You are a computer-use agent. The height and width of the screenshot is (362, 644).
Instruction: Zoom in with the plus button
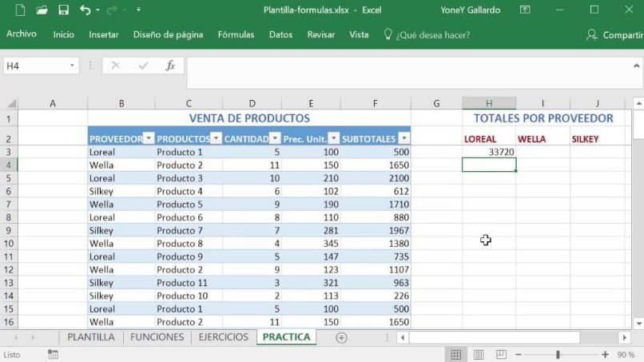[x=605, y=355]
